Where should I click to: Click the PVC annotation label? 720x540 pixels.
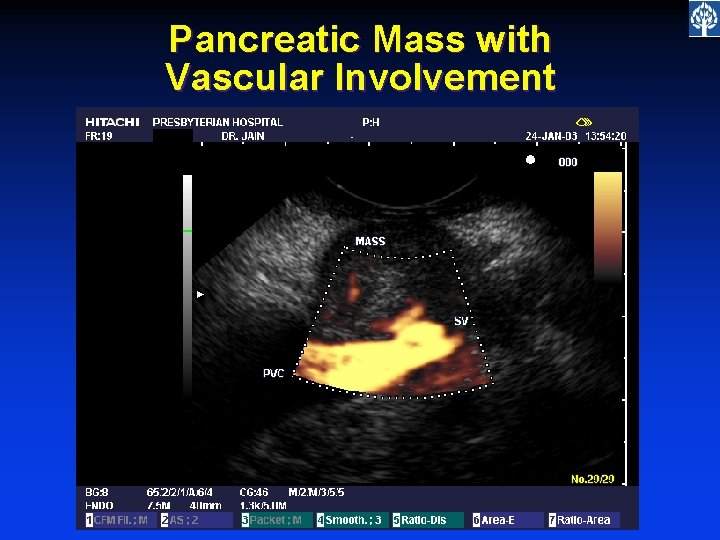274,373
